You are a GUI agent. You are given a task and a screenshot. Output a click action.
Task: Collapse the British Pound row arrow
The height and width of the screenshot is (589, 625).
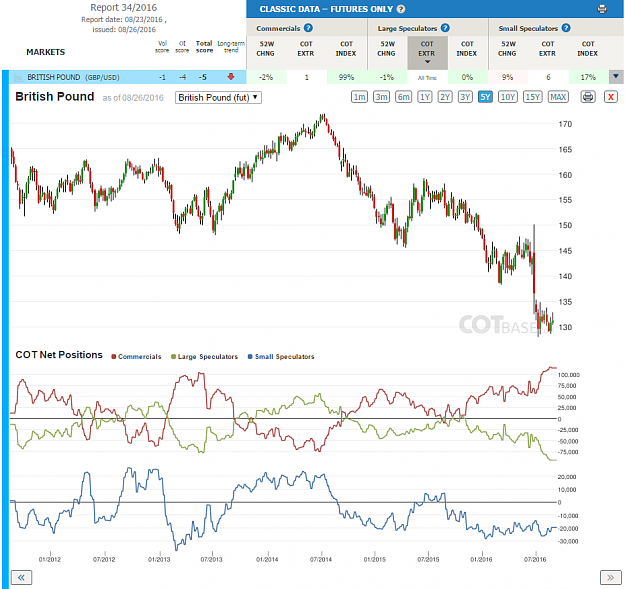pos(616,77)
